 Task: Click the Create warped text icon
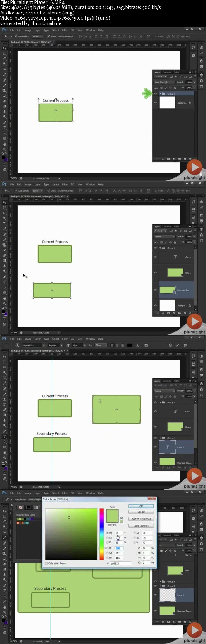pyautogui.click(x=137, y=345)
